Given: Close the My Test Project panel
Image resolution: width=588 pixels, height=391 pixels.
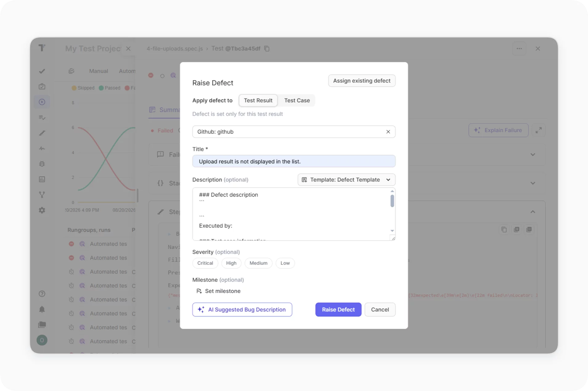Looking at the screenshot, I should (x=128, y=49).
